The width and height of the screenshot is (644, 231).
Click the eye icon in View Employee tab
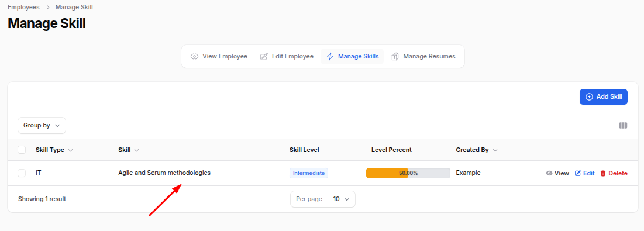point(194,56)
